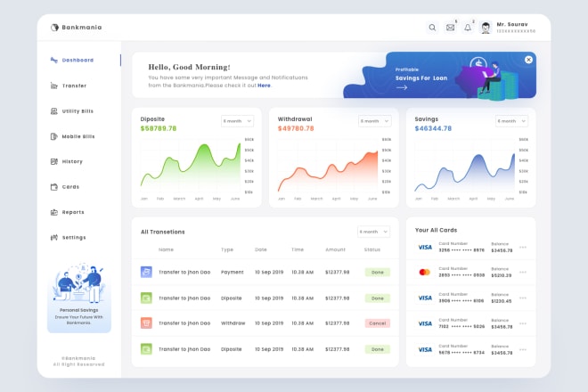Close the Savings For Loan banner
588x392 pixels.
pyautogui.click(x=528, y=60)
